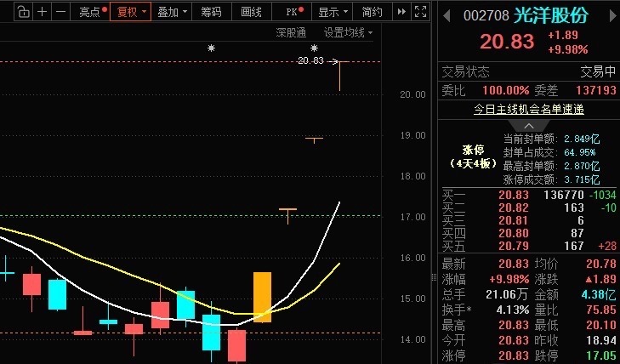Screen dimensions: 620x364
Task: Zoom out chart with minus icon
Action: click(60, 12)
